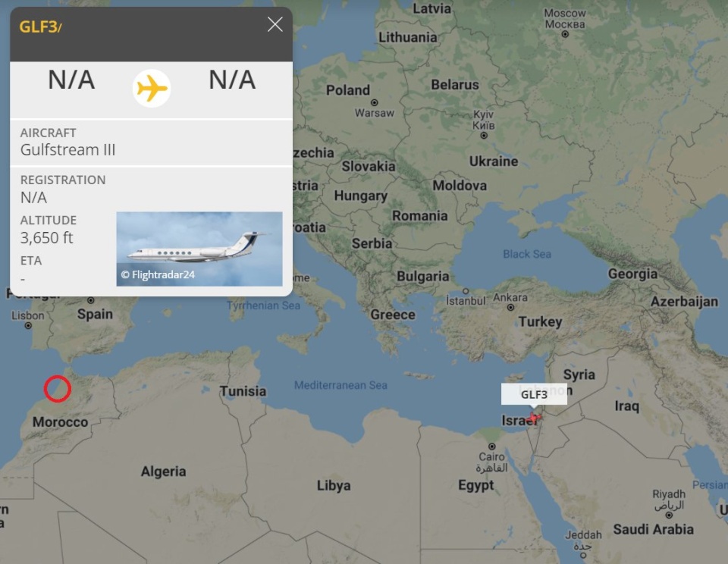Click the Ankara city label on map

(510, 298)
